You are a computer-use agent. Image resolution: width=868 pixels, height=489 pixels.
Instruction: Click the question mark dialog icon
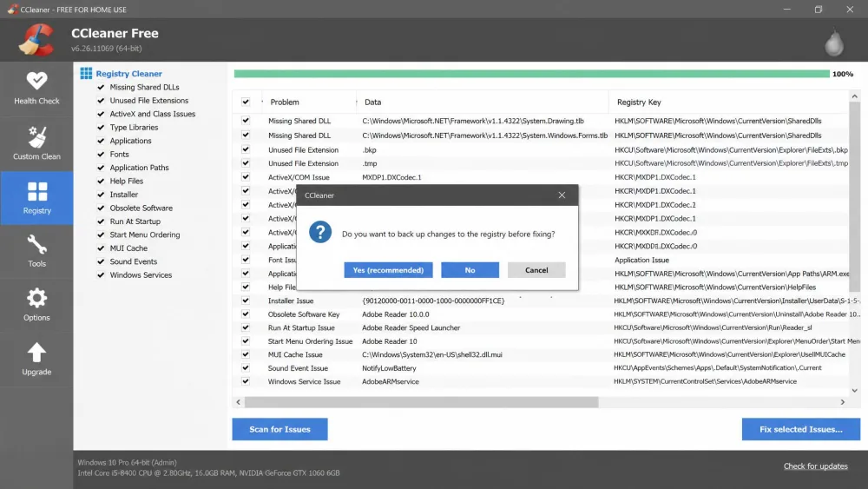click(x=320, y=232)
